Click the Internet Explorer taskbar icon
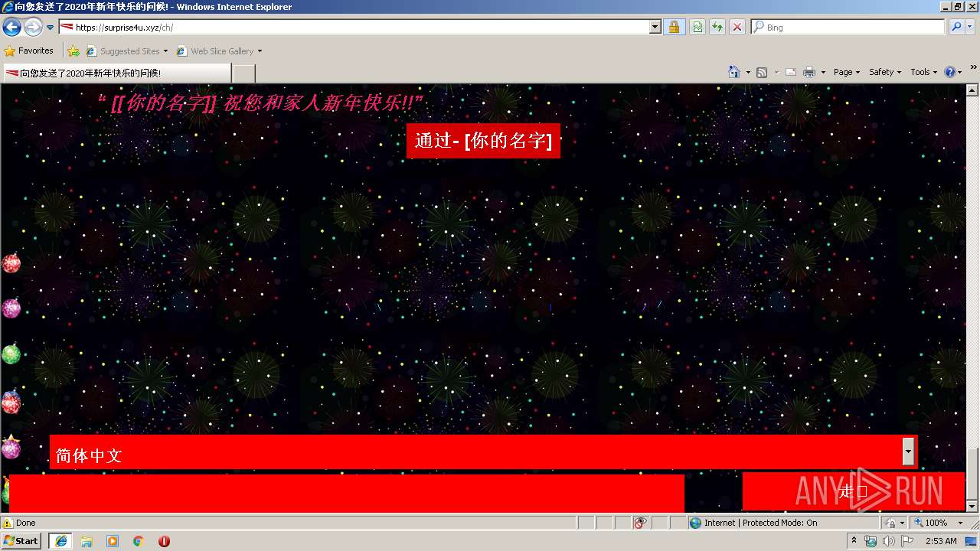 60,541
